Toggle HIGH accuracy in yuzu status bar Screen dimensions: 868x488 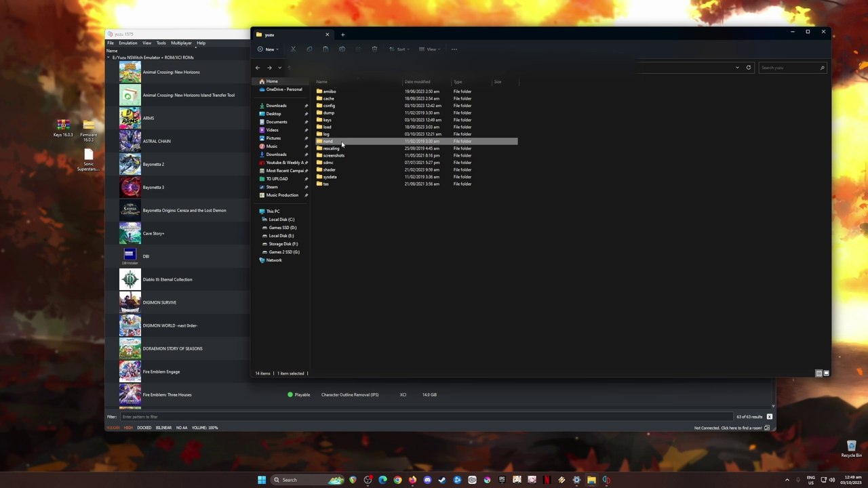(x=128, y=428)
